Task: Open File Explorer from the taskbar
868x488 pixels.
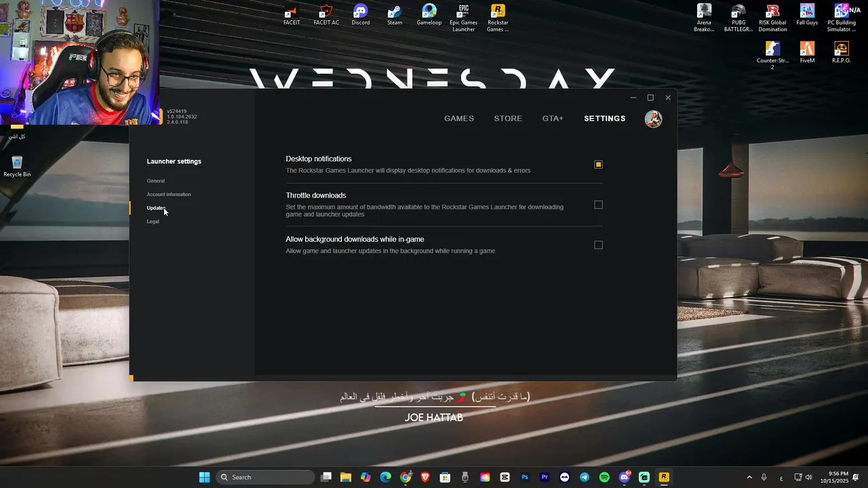Action: 346,477
